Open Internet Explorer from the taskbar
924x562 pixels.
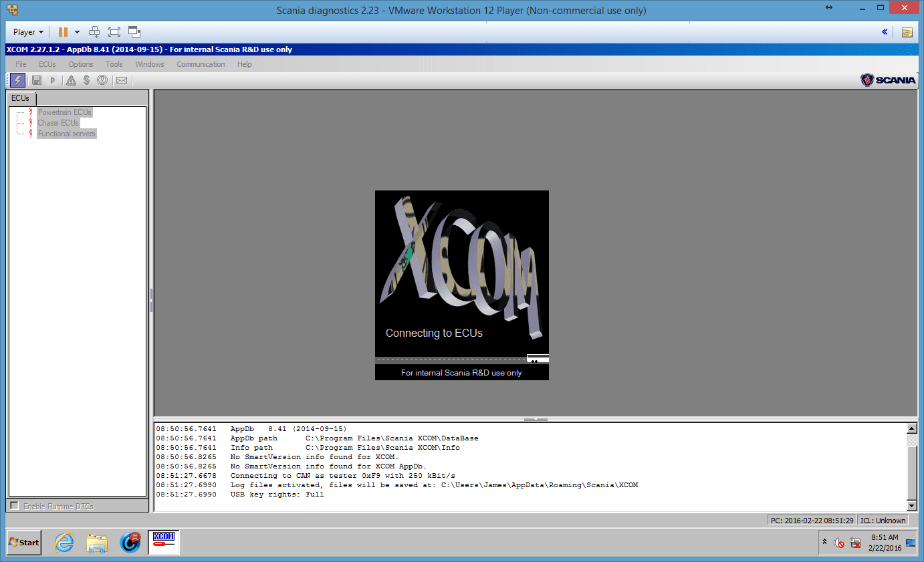click(64, 543)
